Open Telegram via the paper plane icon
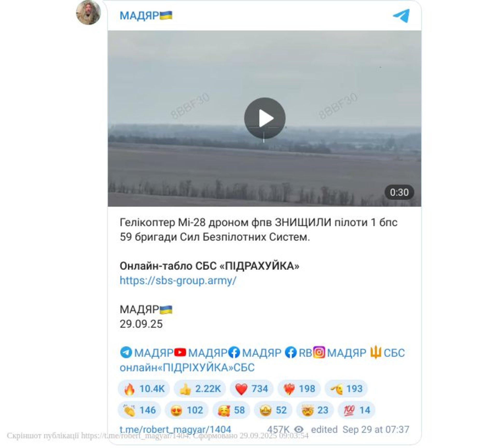The width and height of the screenshot is (498, 448). click(x=401, y=16)
